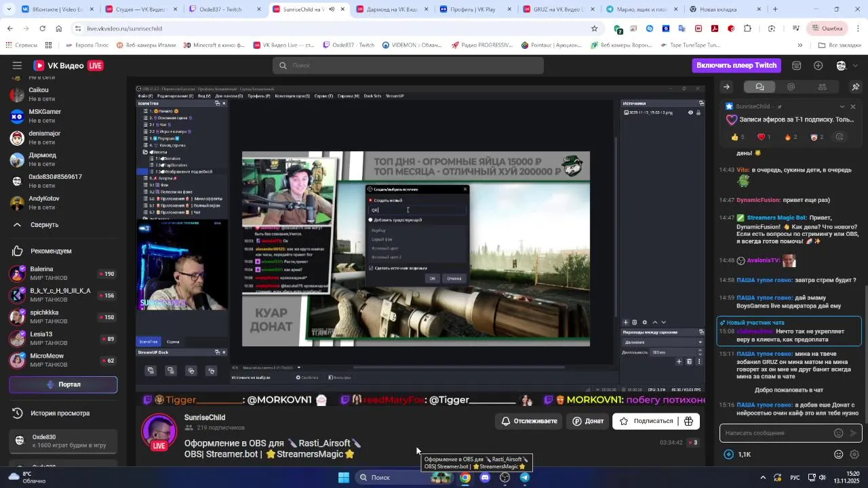868x488 pixels.
Task: Bookmark this page with star icon
Action: click(x=595, y=28)
